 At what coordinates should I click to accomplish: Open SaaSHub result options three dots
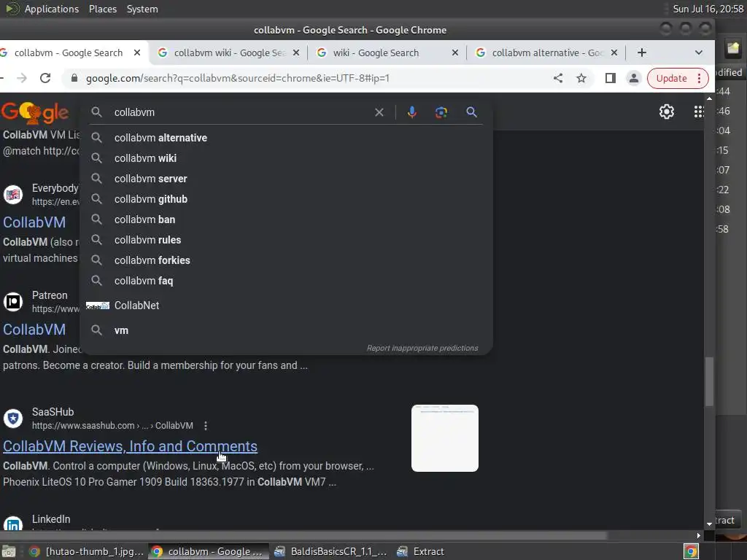(x=205, y=426)
